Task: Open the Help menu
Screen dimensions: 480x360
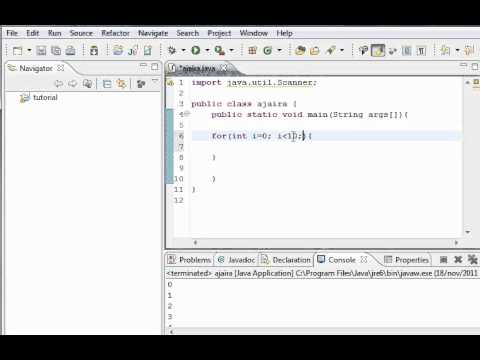Action: click(x=284, y=33)
